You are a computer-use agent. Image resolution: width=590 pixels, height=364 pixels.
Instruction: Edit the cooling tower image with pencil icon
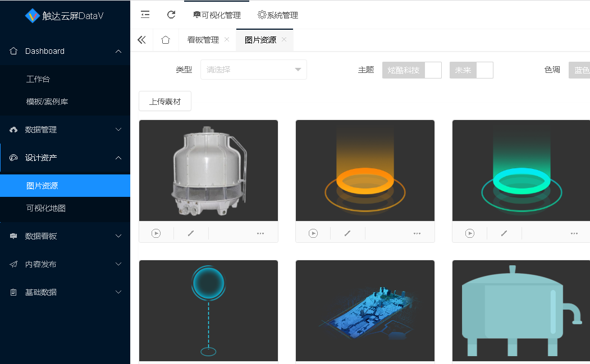tap(191, 233)
